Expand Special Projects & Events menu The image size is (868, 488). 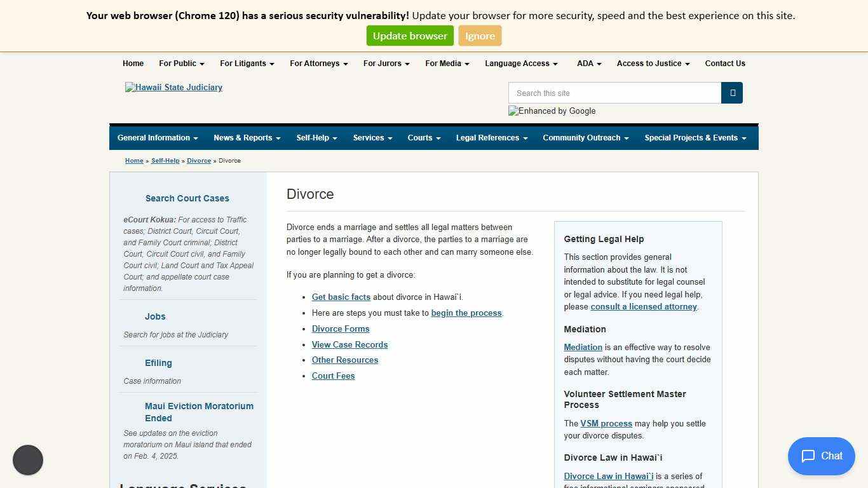coord(695,138)
